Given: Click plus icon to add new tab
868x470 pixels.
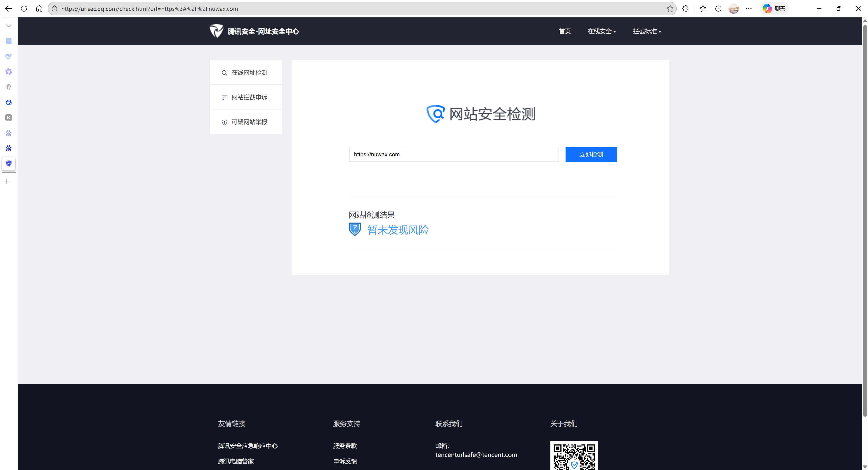Looking at the screenshot, I should 7,181.
